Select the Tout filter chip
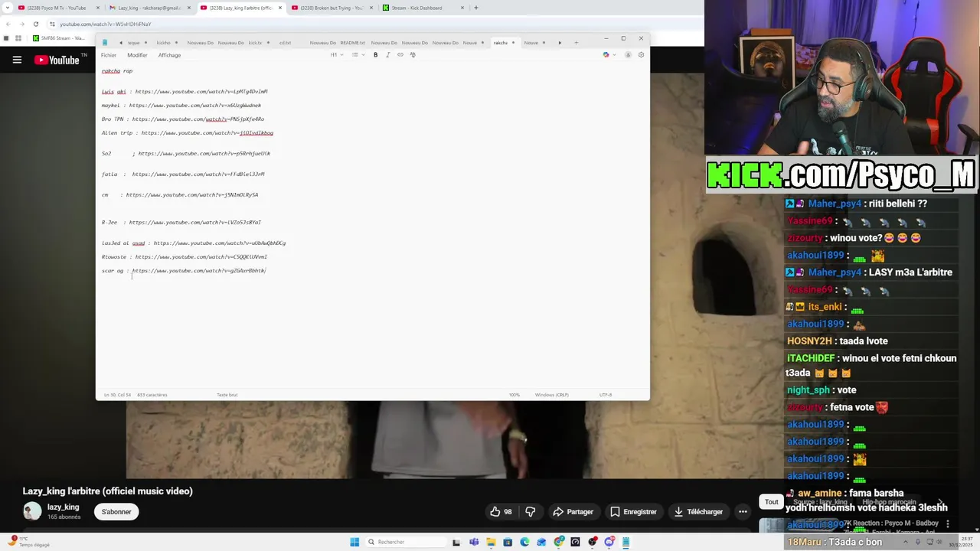This screenshot has height=551, width=980. (771, 502)
